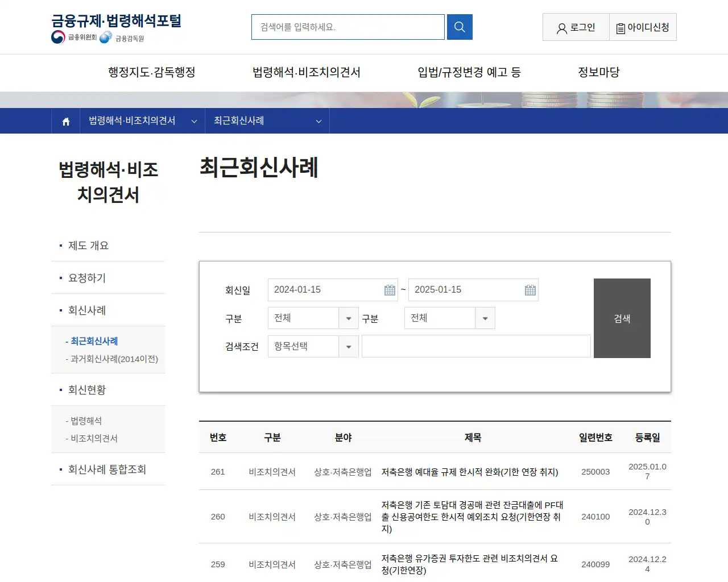Screen dimensions: 728x582
Task: Click serial number 240099
Action: click(595, 564)
